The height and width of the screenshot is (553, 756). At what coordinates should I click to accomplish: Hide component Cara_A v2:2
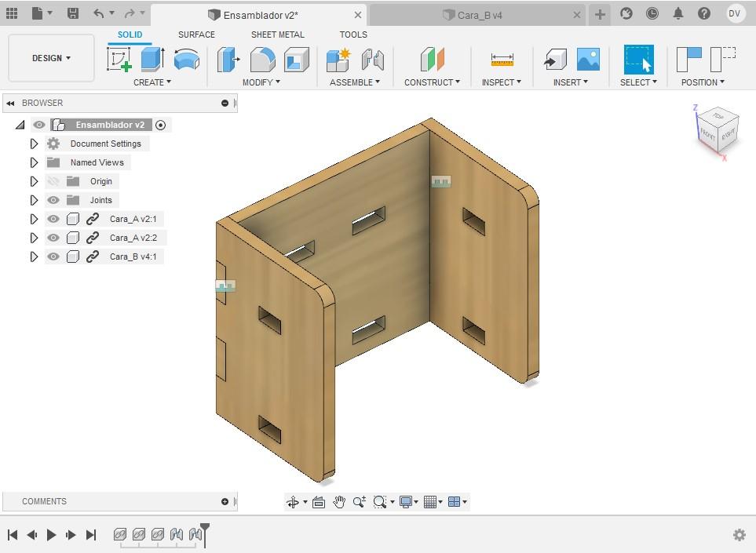point(53,238)
